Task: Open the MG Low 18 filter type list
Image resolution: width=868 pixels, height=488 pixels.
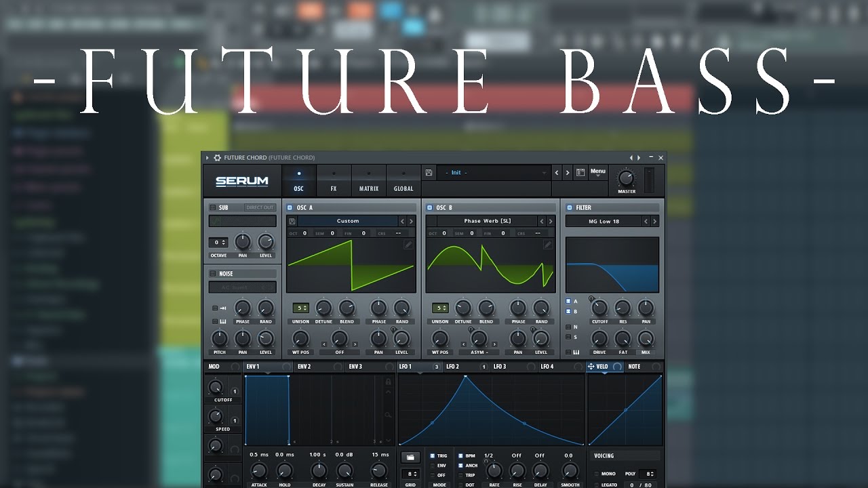Action: click(603, 221)
